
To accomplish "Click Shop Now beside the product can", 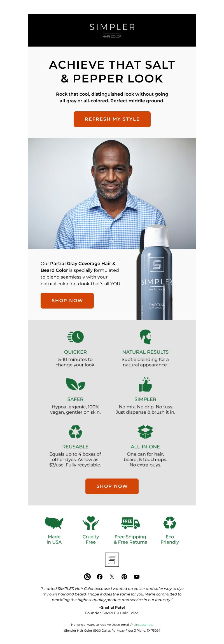I will [x=67, y=301].
